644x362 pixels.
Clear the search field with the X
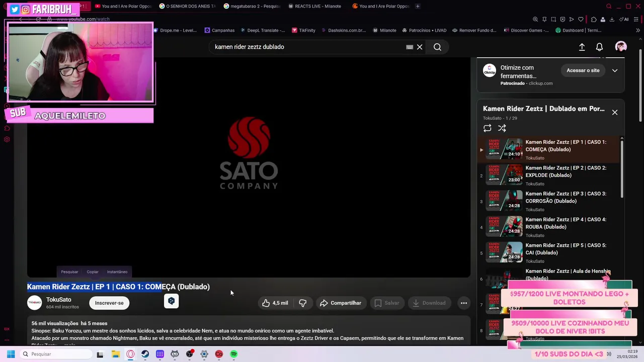pyautogui.click(x=420, y=47)
